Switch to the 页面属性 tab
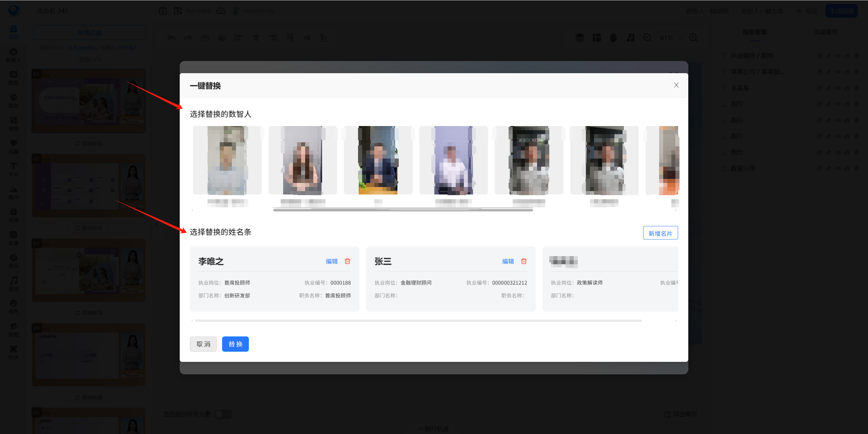The height and width of the screenshot is (434, 868). point(825,32)
